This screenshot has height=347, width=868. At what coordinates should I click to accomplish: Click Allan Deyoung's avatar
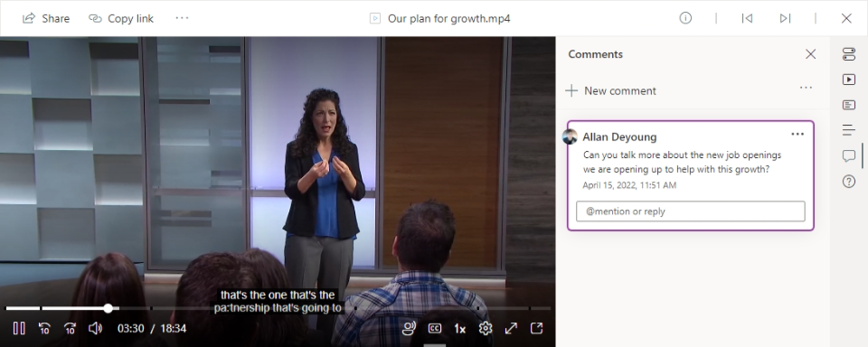570,136
